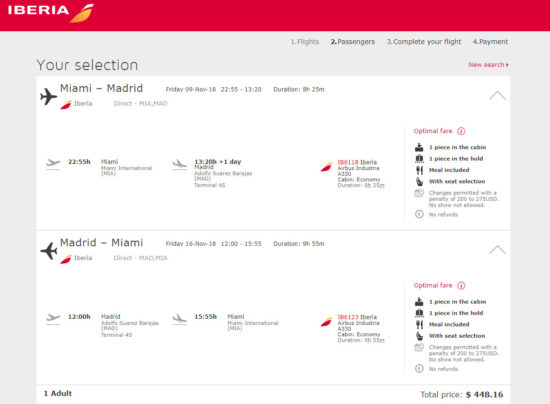The height and width of the screenshot is (404, 550).
Task: Open flight IB6118 link
Action: point(348,162)
